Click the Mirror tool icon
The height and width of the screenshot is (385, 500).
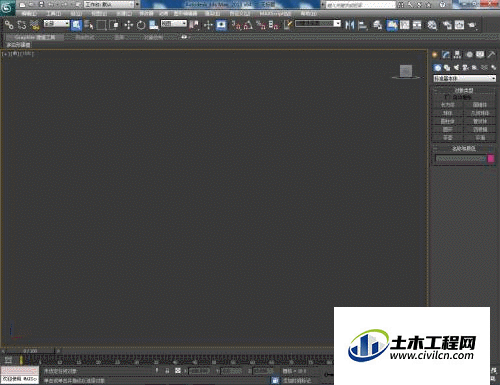click(350, 25)
